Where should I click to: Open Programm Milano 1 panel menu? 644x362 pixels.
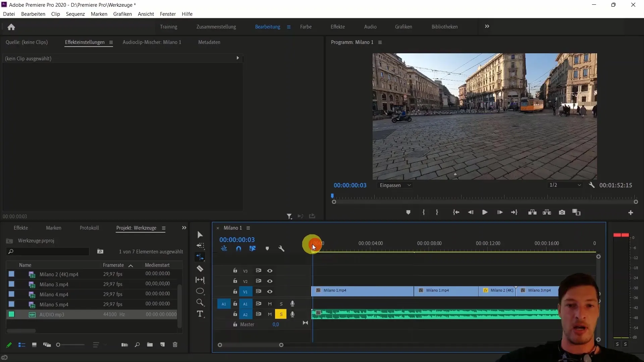[380, 42]
